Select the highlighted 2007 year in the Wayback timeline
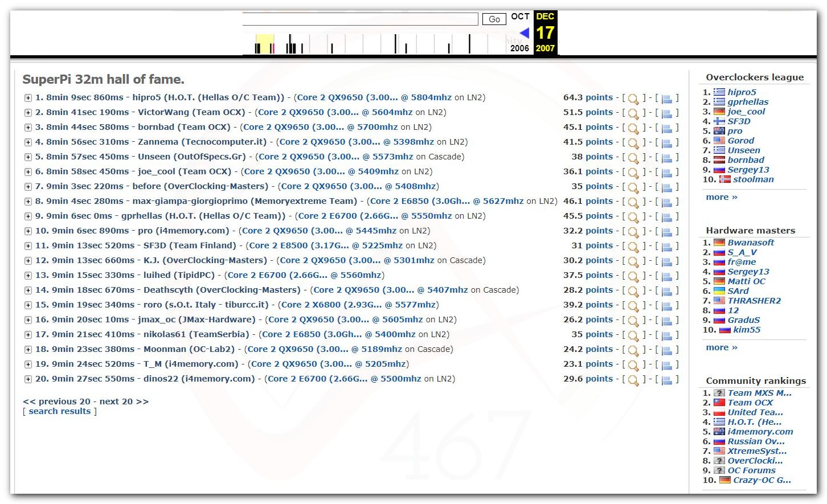The width and height of the screenshot is (827, 504). [x=545, y=48]
